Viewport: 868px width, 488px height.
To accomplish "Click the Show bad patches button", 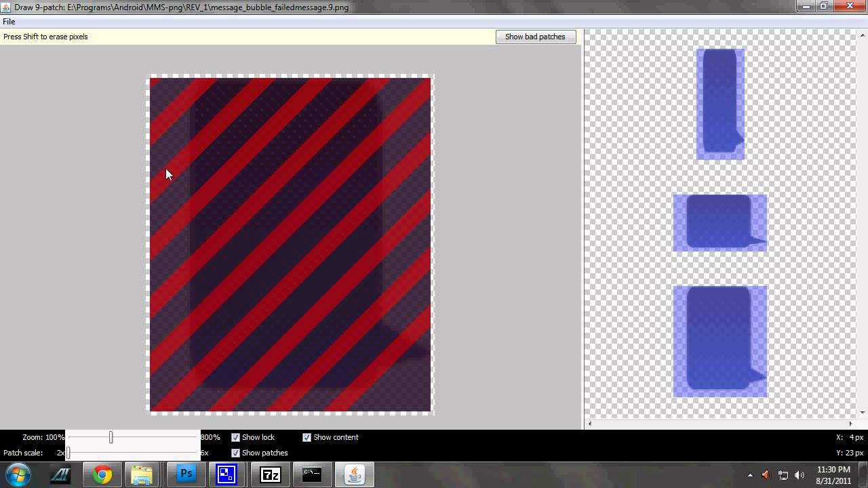I will [x=535, y=37].
